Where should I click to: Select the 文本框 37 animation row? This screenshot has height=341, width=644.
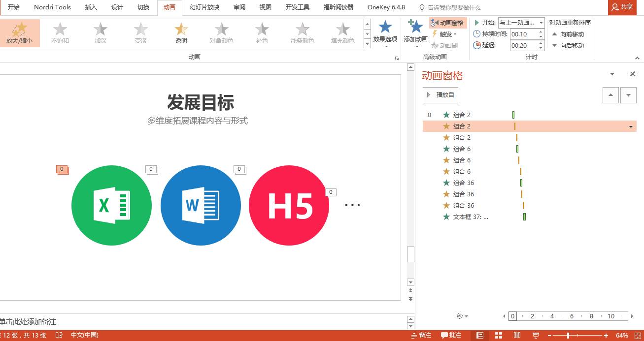point(530,217)
